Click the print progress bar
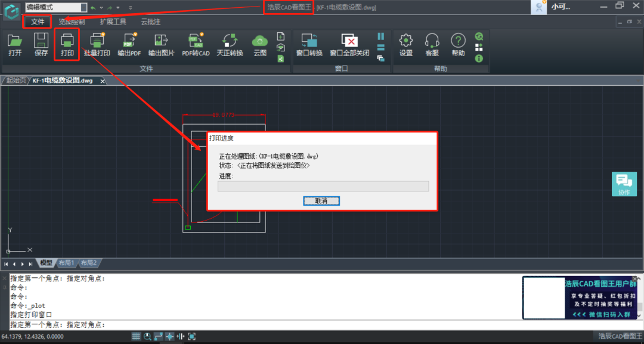The height and width of the screenshot is (344, 644). (x=323, y=186)
